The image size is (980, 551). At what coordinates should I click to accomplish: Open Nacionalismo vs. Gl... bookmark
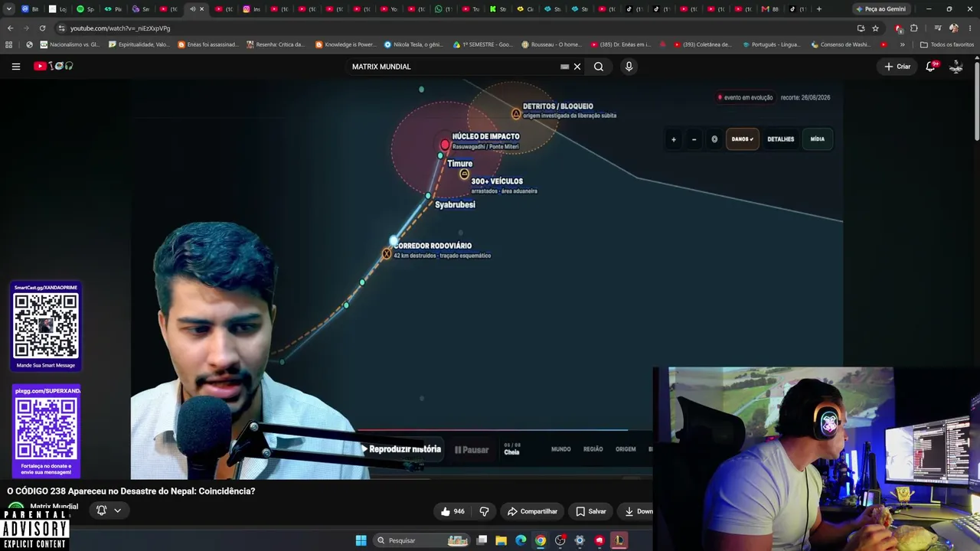pyautogui.click(x=69, y=44)
